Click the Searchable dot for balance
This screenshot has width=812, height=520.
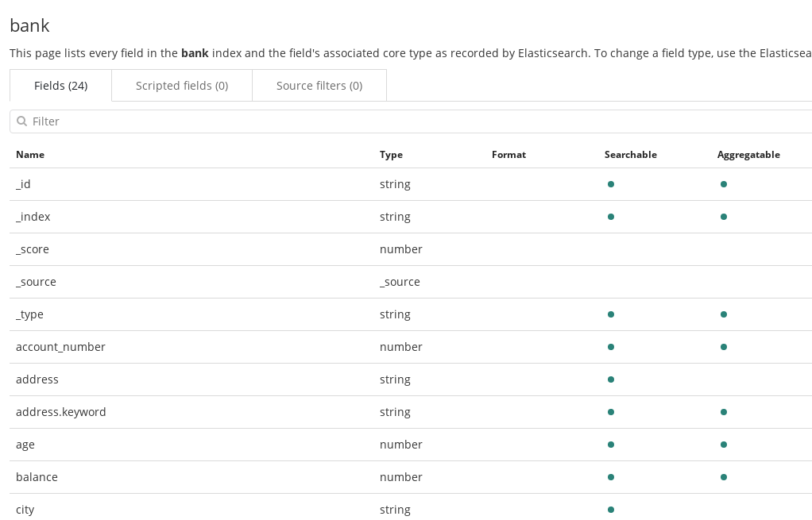611,478
